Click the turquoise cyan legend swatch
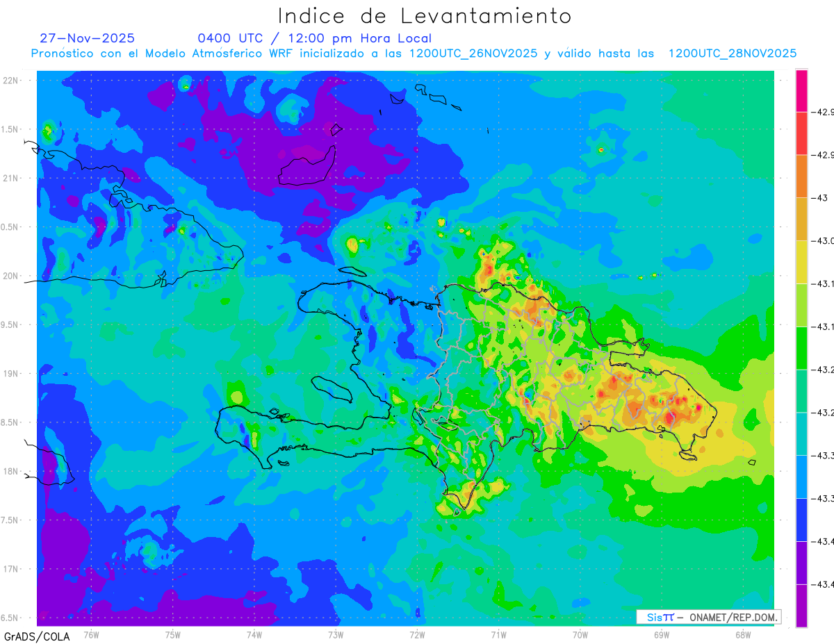The image size is (834, 644). (x=801, y=434)
